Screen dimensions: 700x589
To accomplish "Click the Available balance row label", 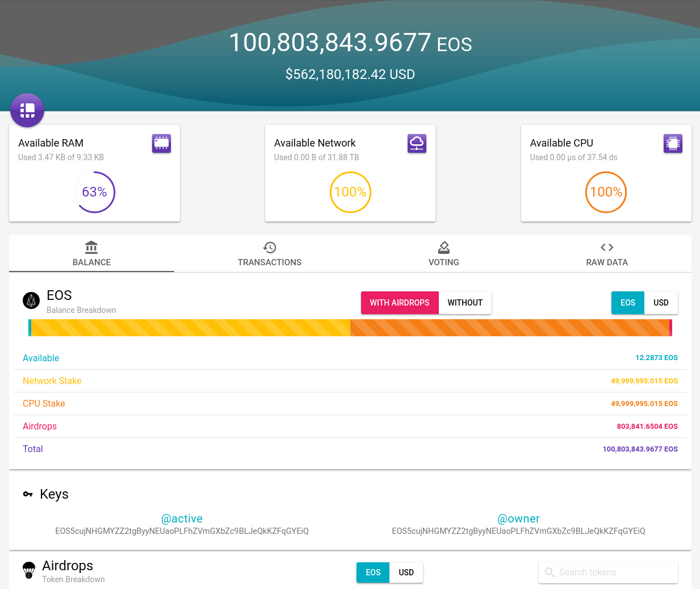I will [x=41, y=358].
